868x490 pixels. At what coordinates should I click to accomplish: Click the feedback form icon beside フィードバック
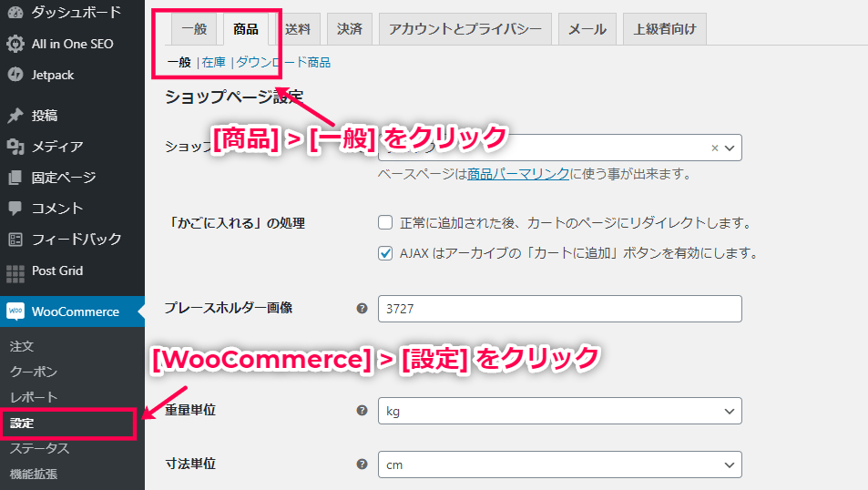tap(15, 240)
